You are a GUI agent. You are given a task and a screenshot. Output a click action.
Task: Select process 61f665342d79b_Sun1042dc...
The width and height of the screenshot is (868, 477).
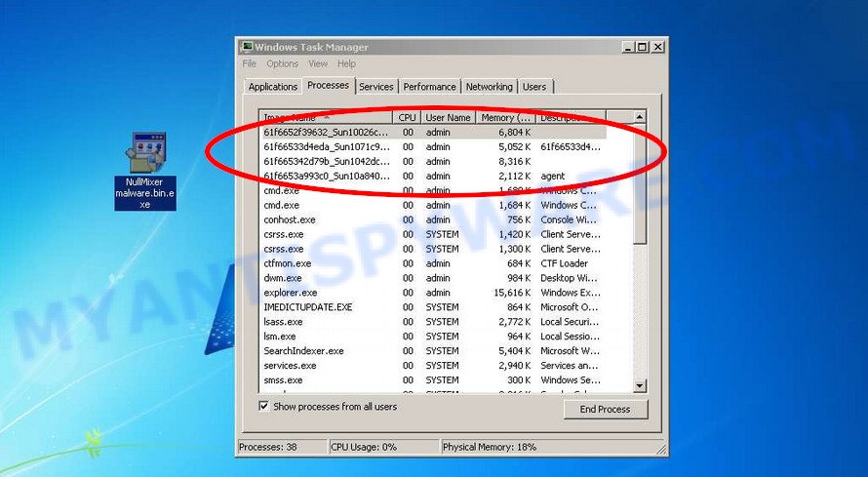tap(435, 162)
